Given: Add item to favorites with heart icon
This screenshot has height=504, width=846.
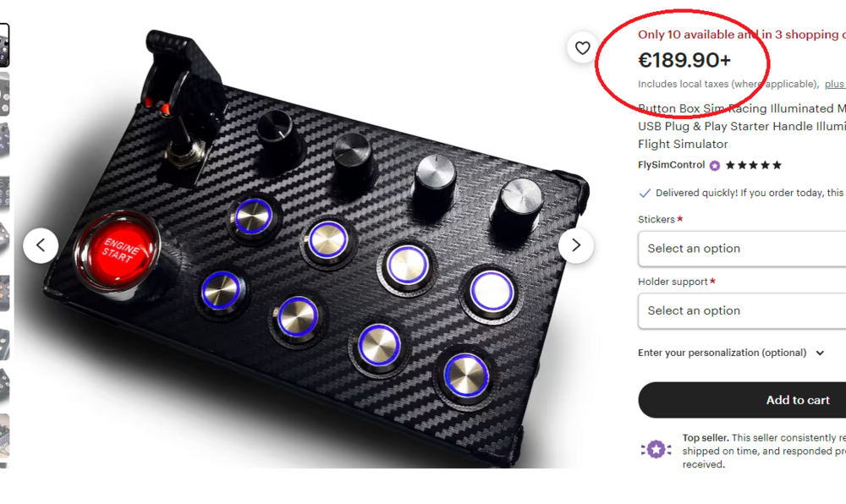Looking at the screenshot, I should click(x=582, y=48).
